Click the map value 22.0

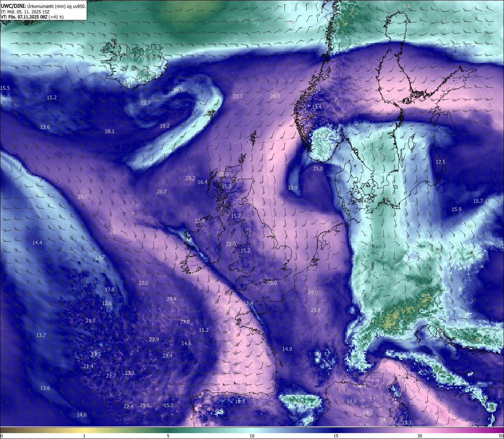click(x=143, y=283)
